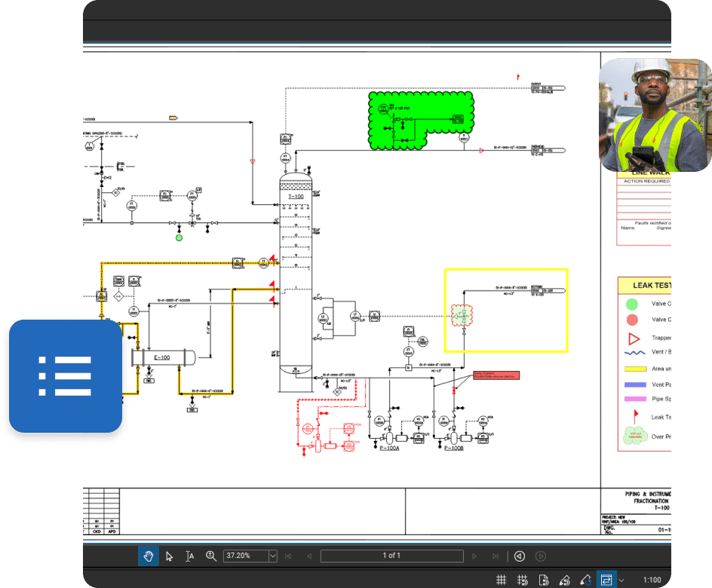This screenshot has height=588, width=712.
Task: Select the Pan hand tool
Action: 149,556
